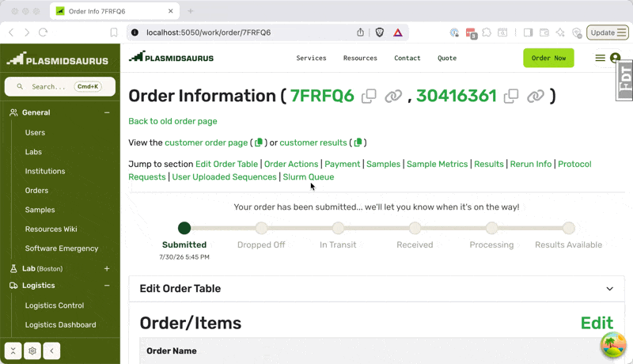Image resolution: width=633 pixels, height=364 pixels.
Task: Click the Received progress step dot
Action: coord(415,228)
